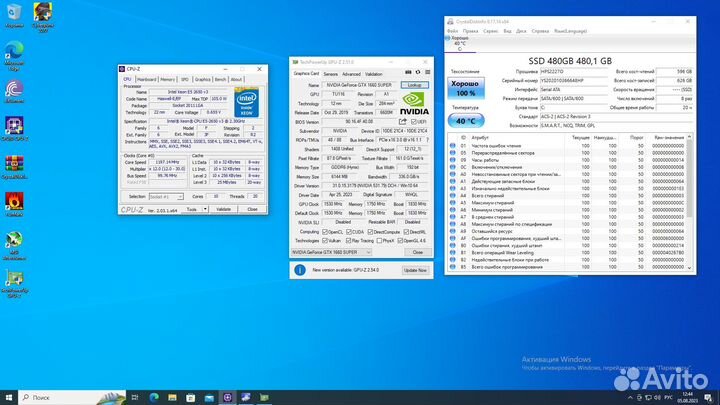This screenshot has height=405, width=720.
Task: Click Close button in CPU-Z
Action: (252, 209)
